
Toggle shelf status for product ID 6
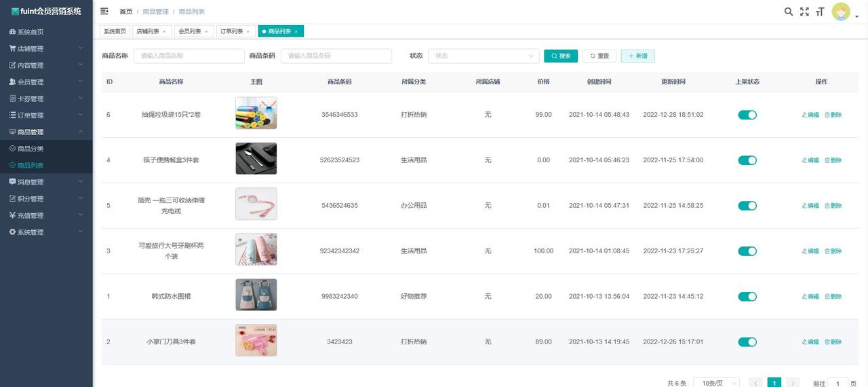tap(747, 115)
